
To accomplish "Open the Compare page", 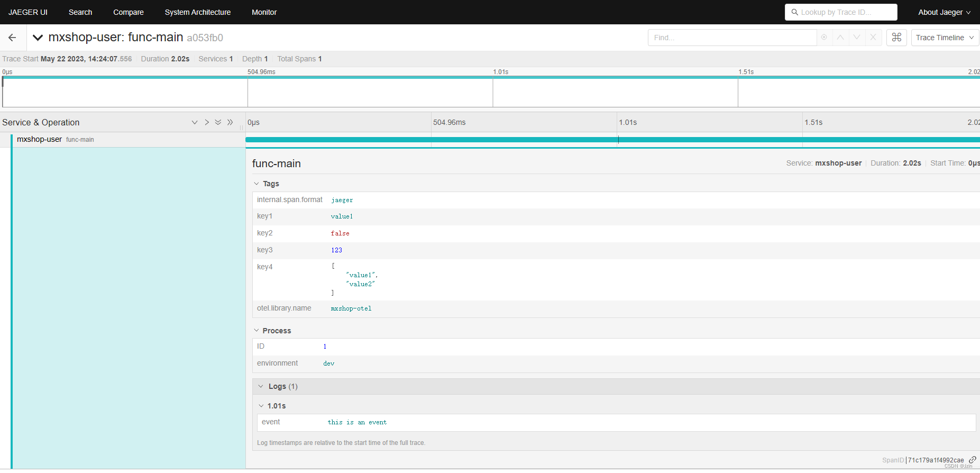I will pyautogui.click(x=129, y=12).
